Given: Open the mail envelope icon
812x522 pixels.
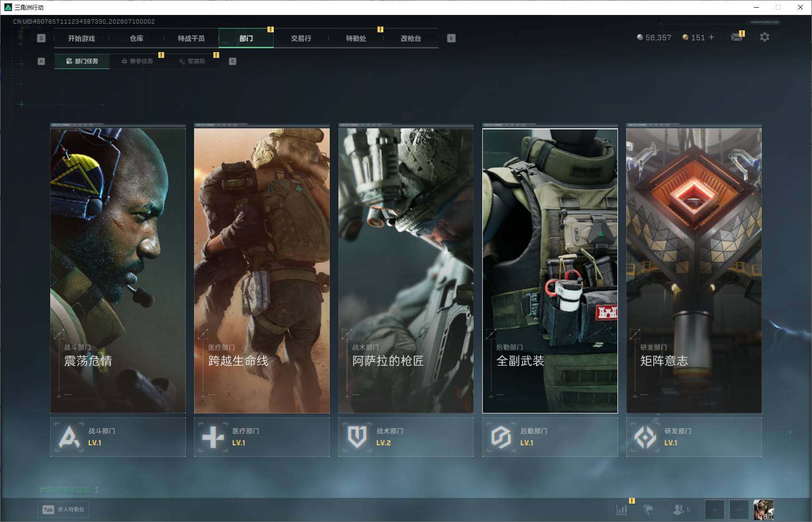Looking at the screenshot, I should (736, 37).
